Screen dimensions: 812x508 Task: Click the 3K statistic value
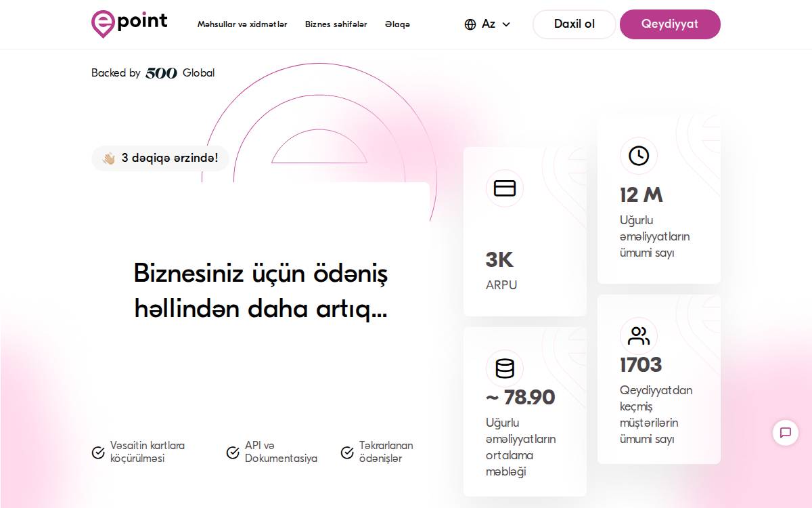499,259
